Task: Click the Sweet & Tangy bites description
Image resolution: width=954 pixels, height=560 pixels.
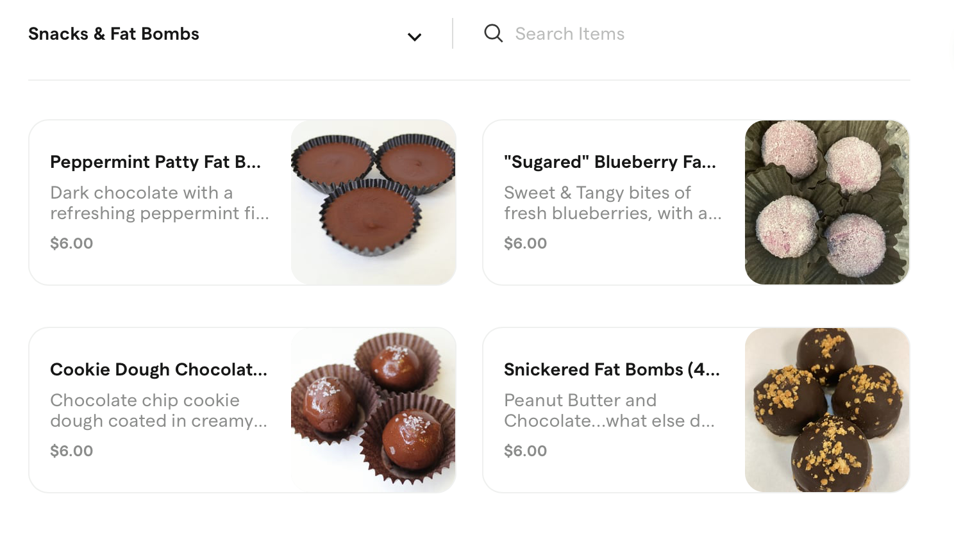Action: (x=613, y=202)
